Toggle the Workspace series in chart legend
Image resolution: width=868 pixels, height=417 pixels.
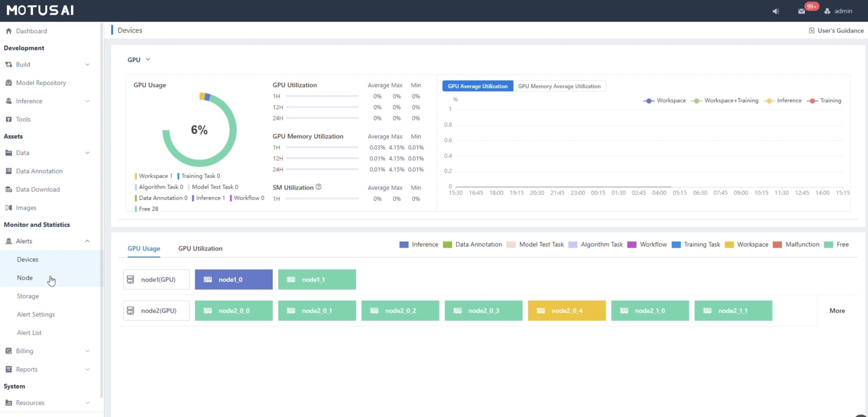pyautogui.click(x=664, y=101)
